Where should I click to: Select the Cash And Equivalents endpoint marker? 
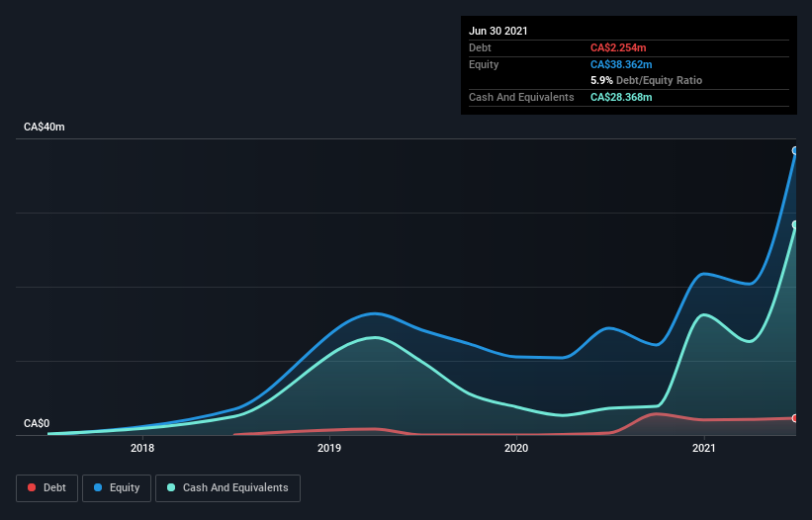click(x=795, y=224)
